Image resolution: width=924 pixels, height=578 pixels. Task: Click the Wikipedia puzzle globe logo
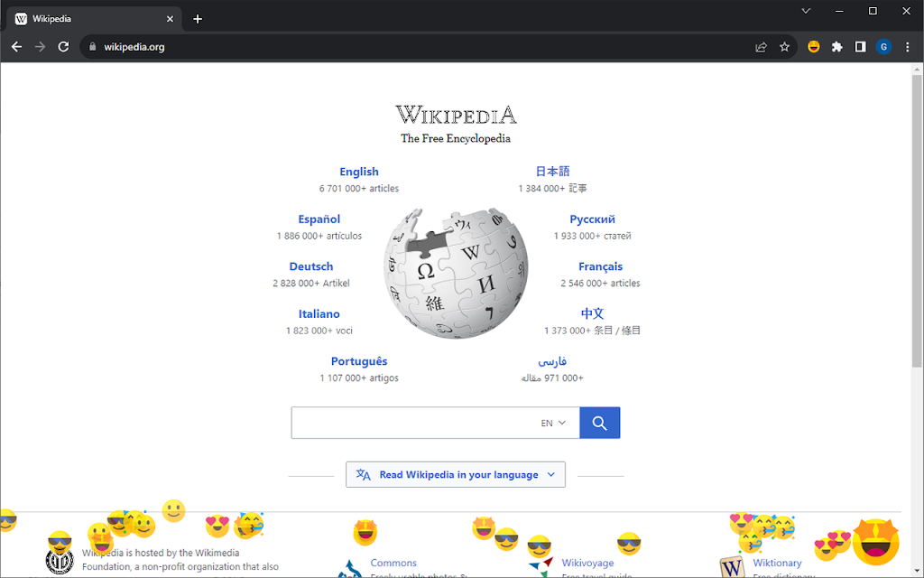click(456, 273)
